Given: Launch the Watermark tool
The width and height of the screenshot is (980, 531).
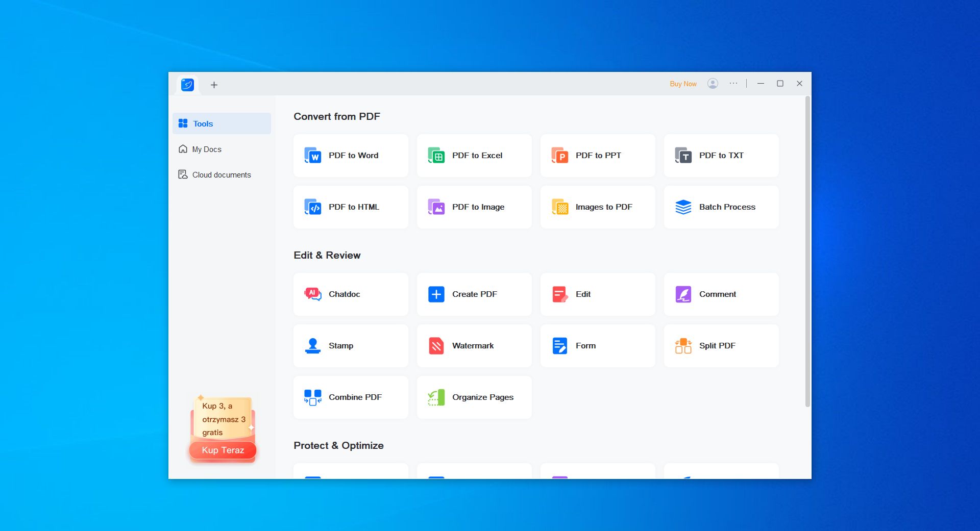Looking at the screenshot, I should [x=474, y=345].
